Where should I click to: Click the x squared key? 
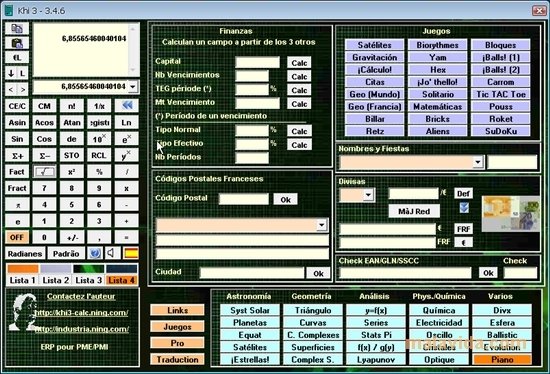pos(72,172)
